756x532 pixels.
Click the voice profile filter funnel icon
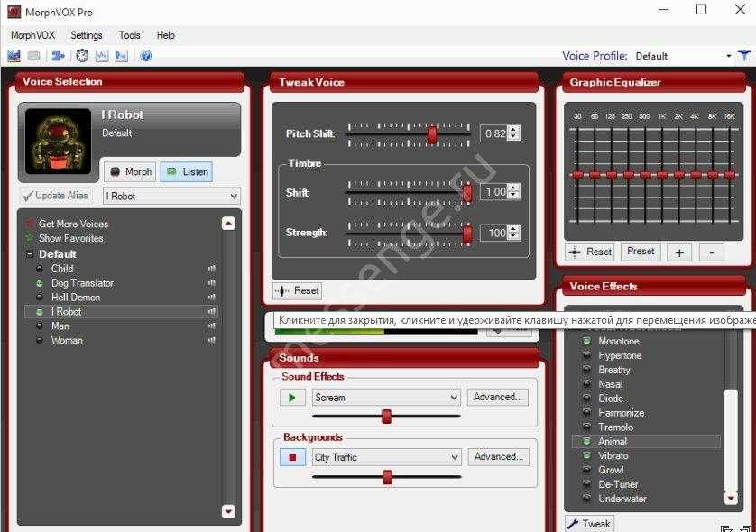743,56
